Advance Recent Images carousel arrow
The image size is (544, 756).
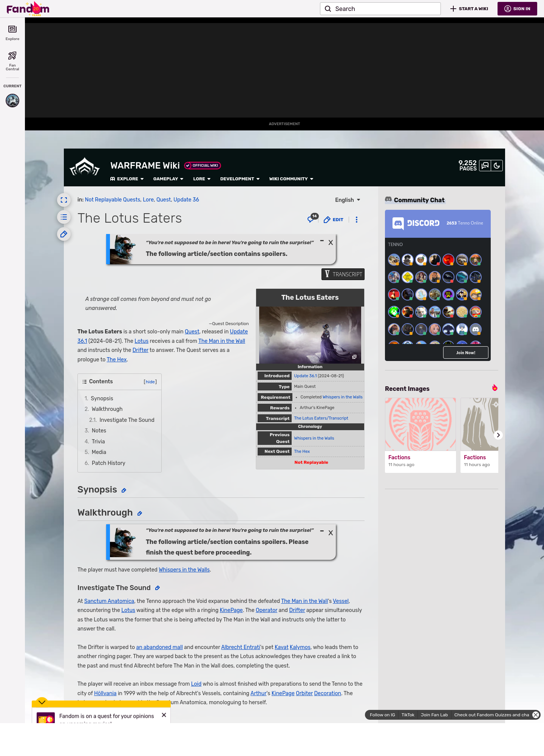click(498, 435)
